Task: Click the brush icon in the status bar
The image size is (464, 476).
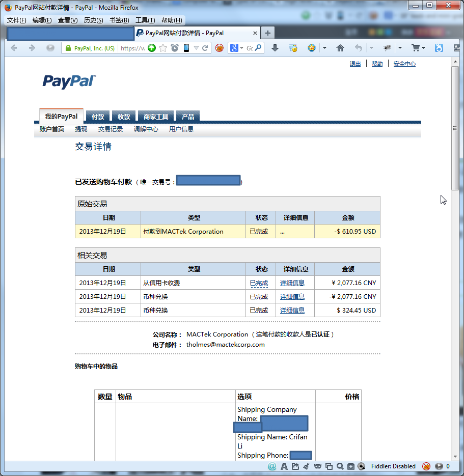Action: 307,466
